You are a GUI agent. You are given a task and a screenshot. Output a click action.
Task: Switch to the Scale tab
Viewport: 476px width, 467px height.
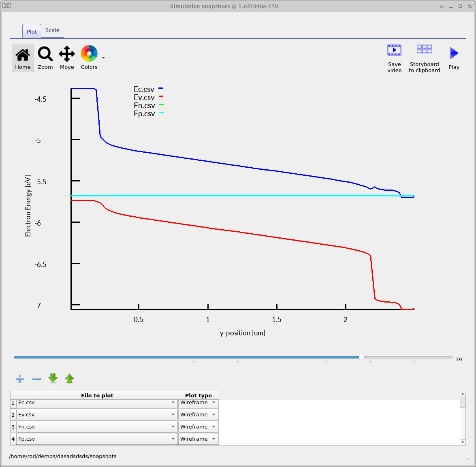52,30
